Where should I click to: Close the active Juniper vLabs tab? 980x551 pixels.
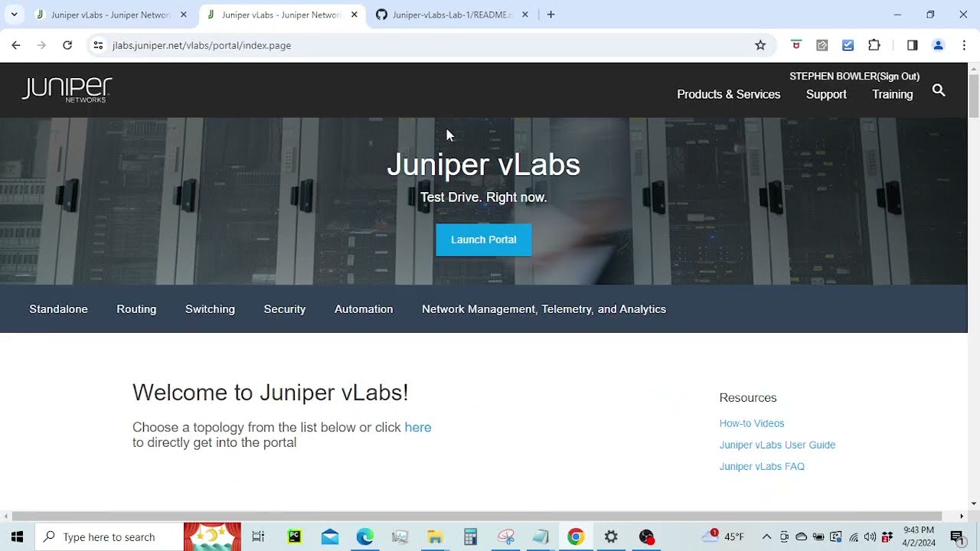(x=354, y=15)
